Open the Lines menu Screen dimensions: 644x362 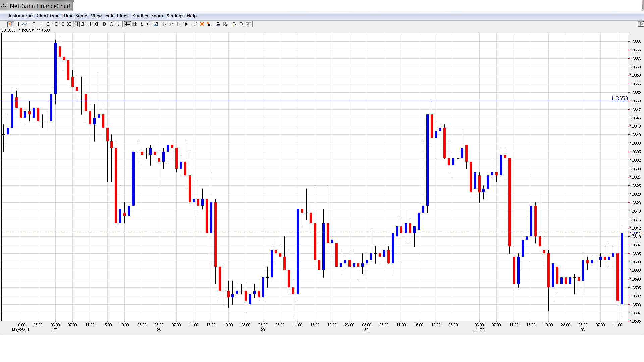[x=123, y=16]
